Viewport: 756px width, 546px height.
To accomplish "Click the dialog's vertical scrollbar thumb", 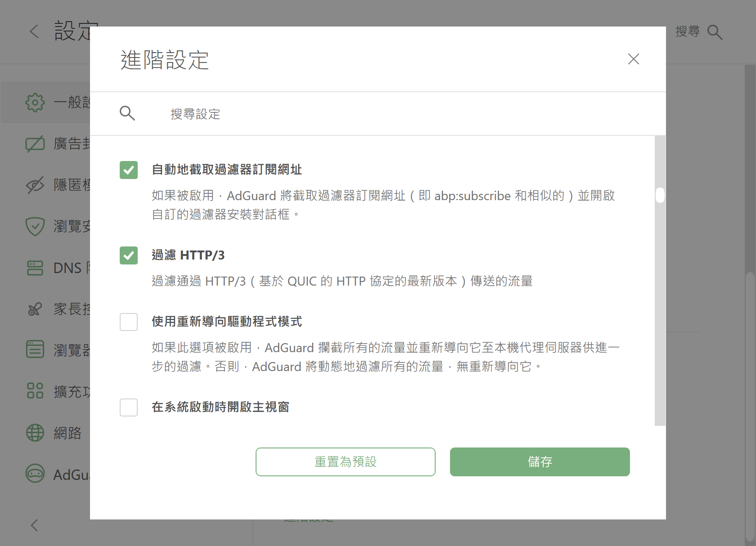I will pyautogui.click(x=660, y=195).
